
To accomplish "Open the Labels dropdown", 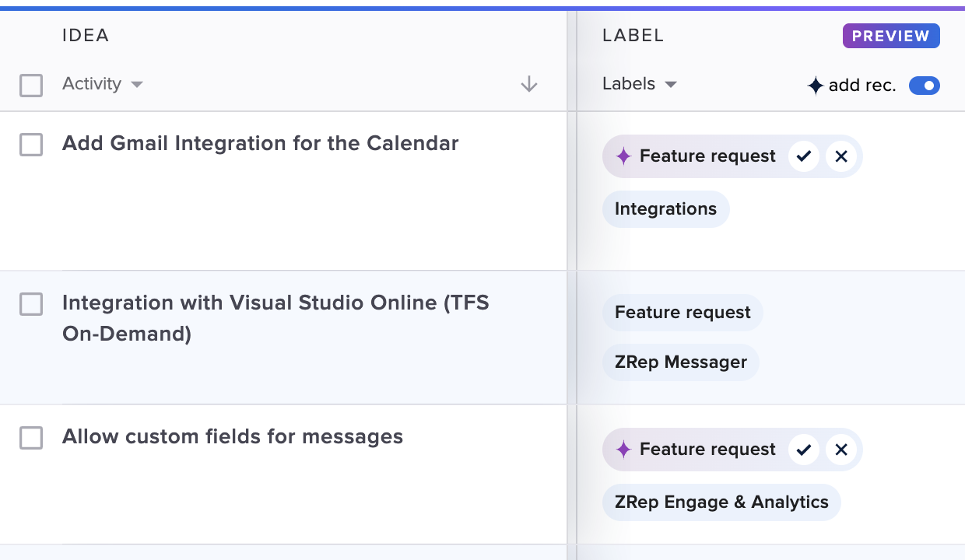I will click(640, 84).
